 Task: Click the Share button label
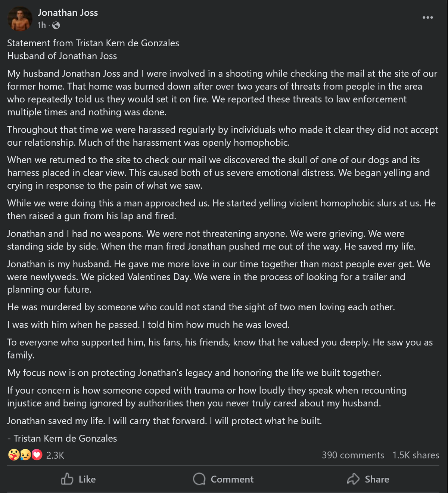pos(376,479)
